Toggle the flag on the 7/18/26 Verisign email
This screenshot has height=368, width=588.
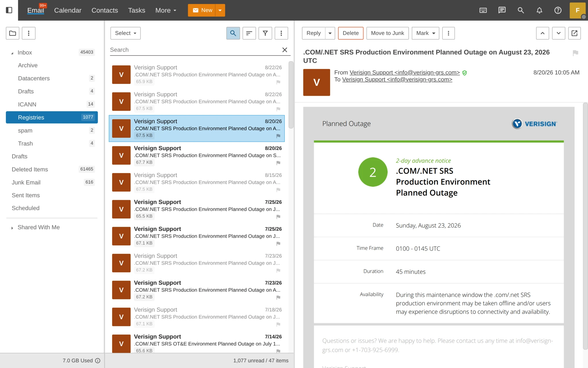tap(278, 324)
